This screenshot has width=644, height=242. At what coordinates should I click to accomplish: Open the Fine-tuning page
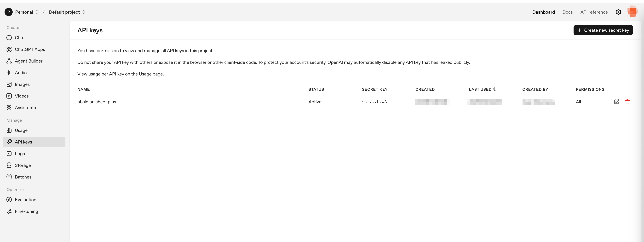click(26, 211)
